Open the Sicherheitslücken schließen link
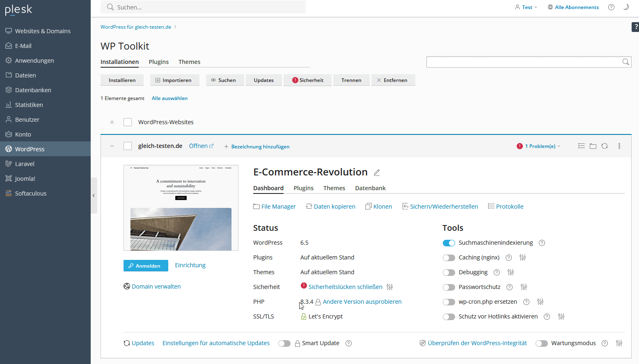The width and height of the screenshot is (639, 364). [x=345, y=287]
